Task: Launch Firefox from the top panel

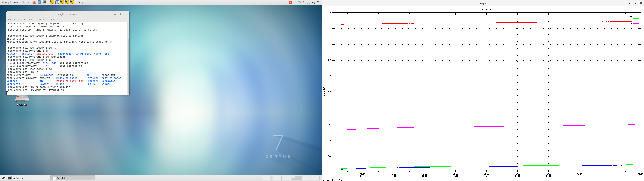Action: coord(34,2)
